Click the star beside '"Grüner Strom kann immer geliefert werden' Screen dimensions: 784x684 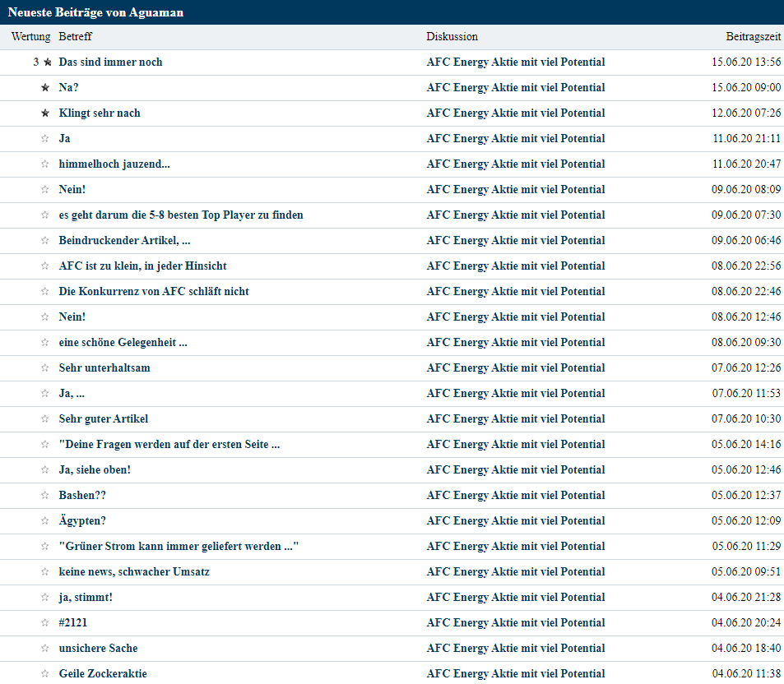(45, 547)
